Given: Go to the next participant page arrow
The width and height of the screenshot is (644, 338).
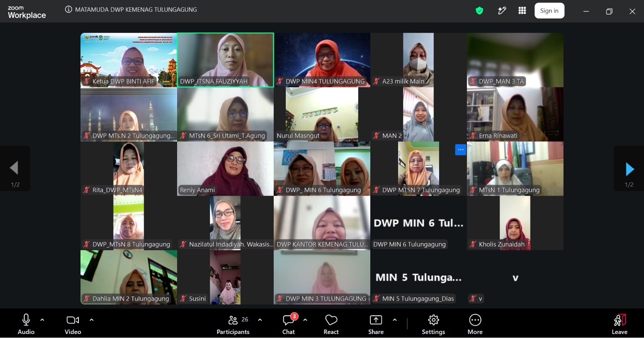Looking at the screenshot, I should coord(630,169).
